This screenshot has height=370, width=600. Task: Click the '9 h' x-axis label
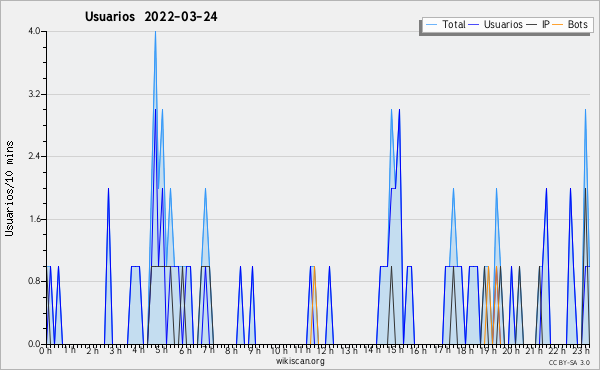pyautogui.click(x=254, y=350)
